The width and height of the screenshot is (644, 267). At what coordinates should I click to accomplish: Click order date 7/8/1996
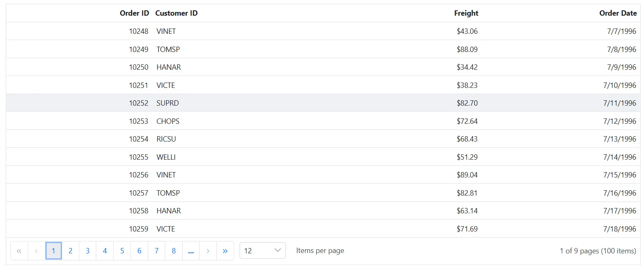click(x=622, y=50)
